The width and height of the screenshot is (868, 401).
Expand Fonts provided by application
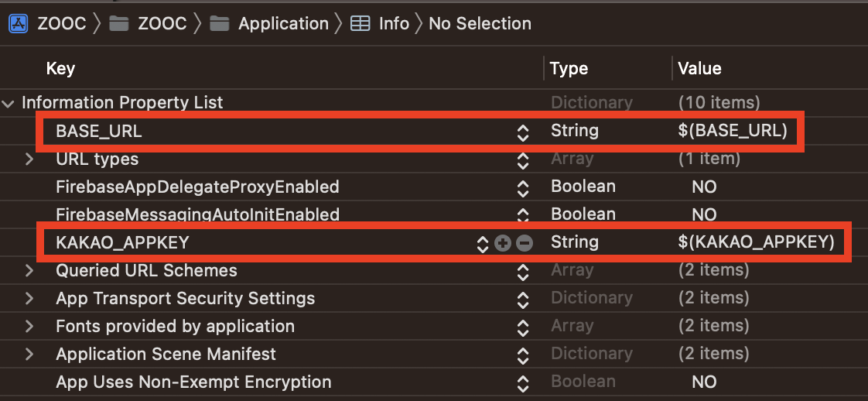point(29,327)
